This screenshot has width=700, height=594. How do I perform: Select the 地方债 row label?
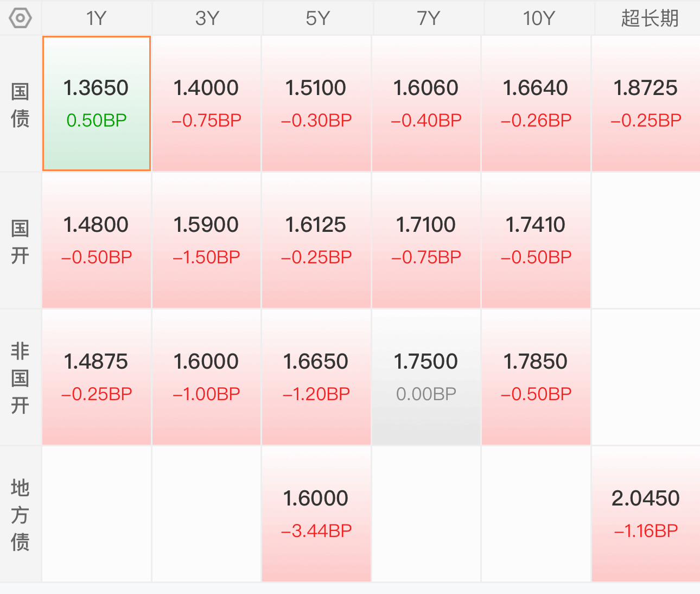point(20,514)
